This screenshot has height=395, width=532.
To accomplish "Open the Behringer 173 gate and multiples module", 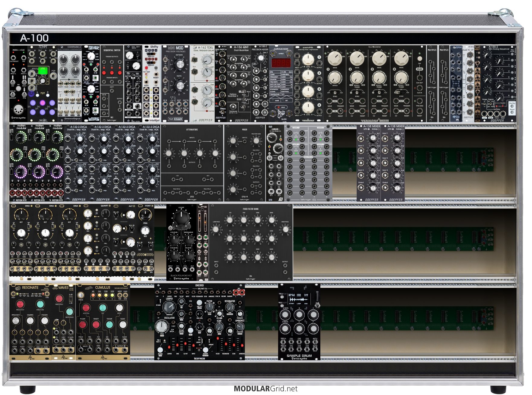I will [x=308, y=163].
